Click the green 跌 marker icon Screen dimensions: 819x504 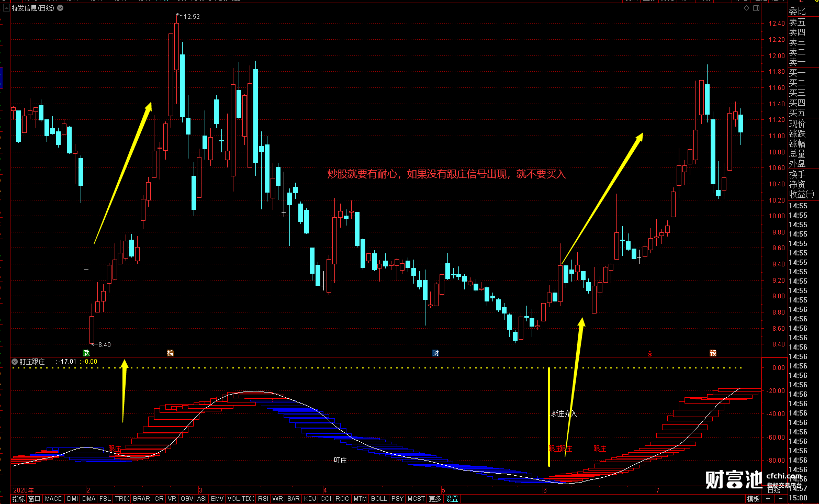[x=86, y=353]
